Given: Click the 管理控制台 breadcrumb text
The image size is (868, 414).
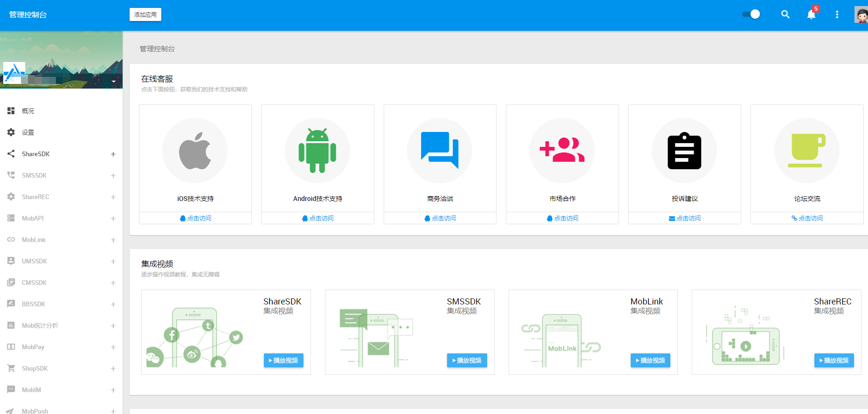Looking at the screenshot, I should [x=157, y=48].
